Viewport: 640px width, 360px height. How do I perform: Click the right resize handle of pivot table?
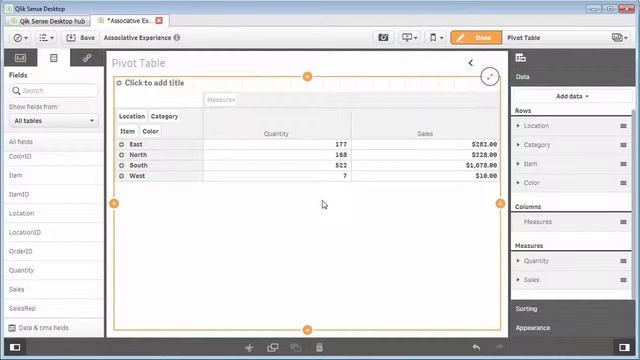click(x=500, y=203)
